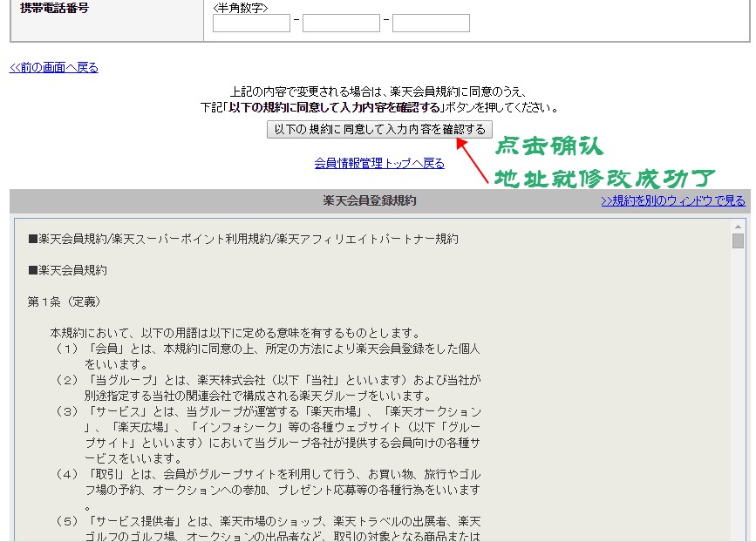
Task: Go back via the 前の画面へ戻る link
Action: [54, 68]
